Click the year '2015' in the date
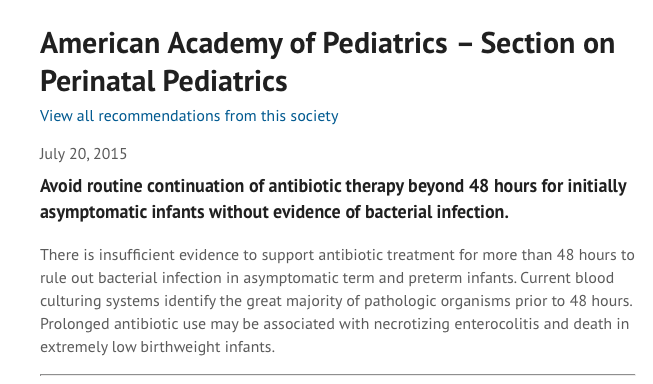The height and width of the screenshot is (384, 653). [110, 154]
